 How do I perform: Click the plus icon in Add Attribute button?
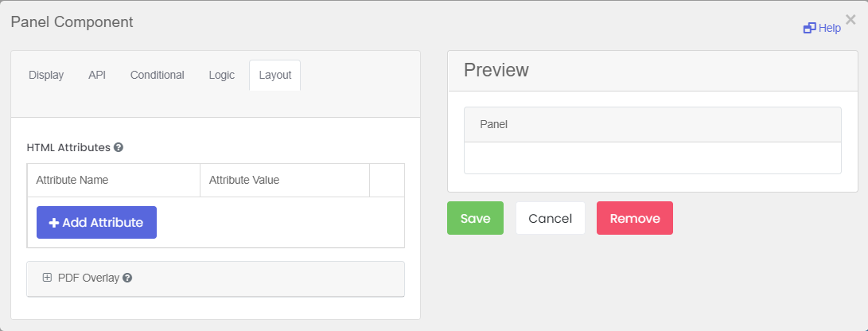tap(53, 223)
